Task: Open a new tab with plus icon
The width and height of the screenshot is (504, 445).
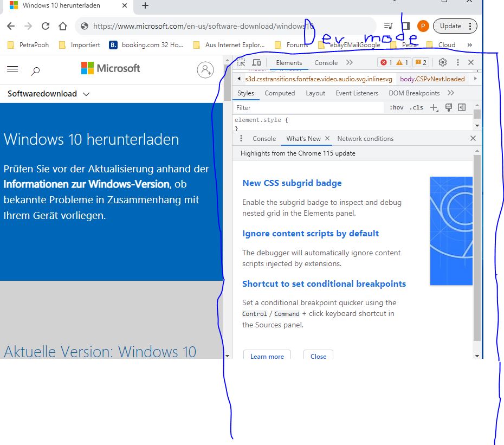Action: (145, 5)
